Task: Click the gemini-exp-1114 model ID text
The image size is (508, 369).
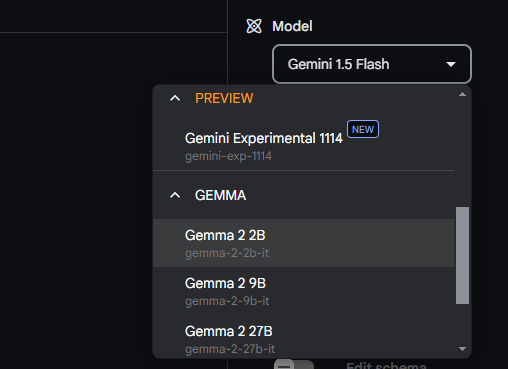Action: [x=228, y=156]
